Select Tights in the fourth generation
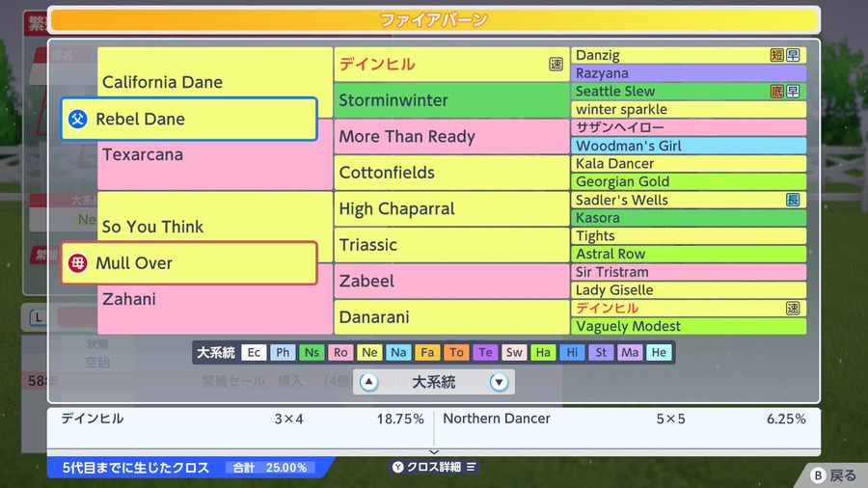868x488 pixels. click(689, 235)
